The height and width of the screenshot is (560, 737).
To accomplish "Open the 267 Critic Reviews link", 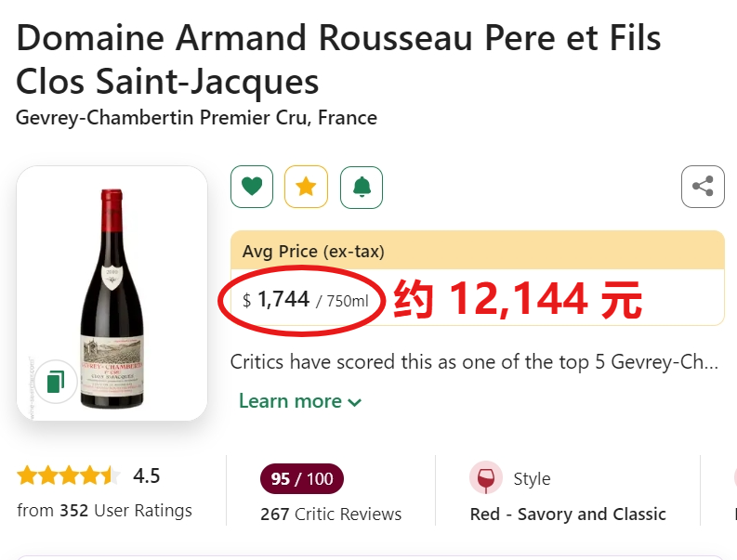I will (x=331, y=514).
